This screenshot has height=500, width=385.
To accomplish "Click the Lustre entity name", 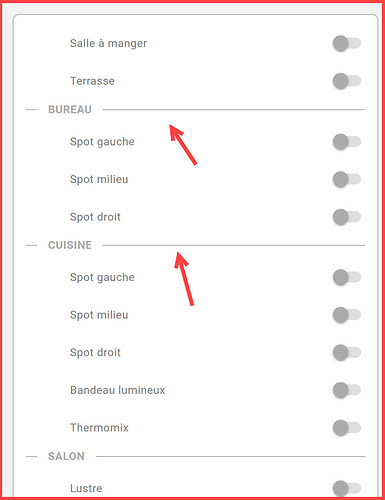I will pos(86,488).
